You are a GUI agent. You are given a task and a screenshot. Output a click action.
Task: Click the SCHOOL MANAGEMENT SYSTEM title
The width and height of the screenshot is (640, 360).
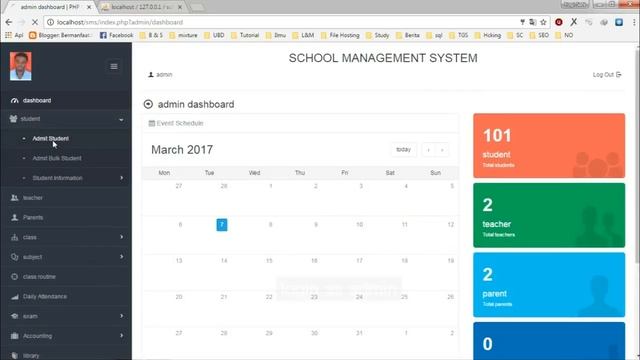point(383,58)
